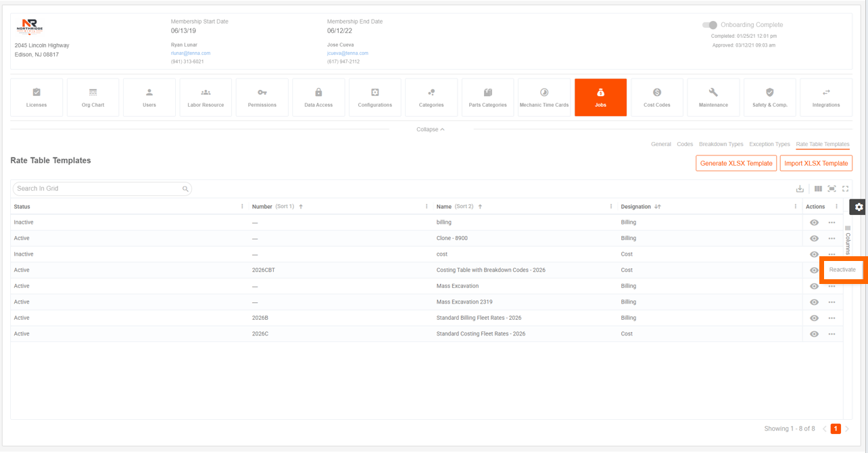View the Costing Table with Breakdown Codes template
Viewport: 868px width, 453px height.
click(814, 270)
